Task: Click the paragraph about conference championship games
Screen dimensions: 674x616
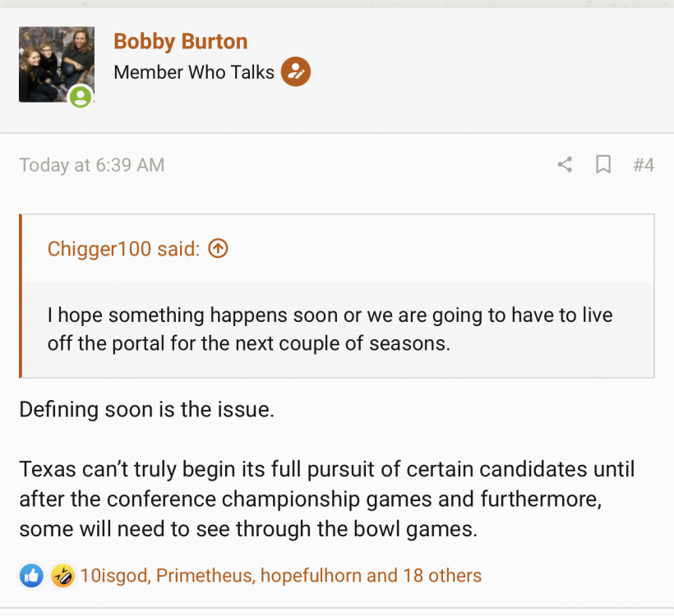Action: (326, 499)
